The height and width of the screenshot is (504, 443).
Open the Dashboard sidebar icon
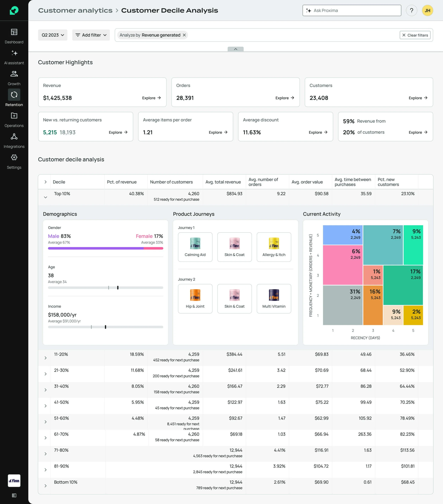(14, 32)
